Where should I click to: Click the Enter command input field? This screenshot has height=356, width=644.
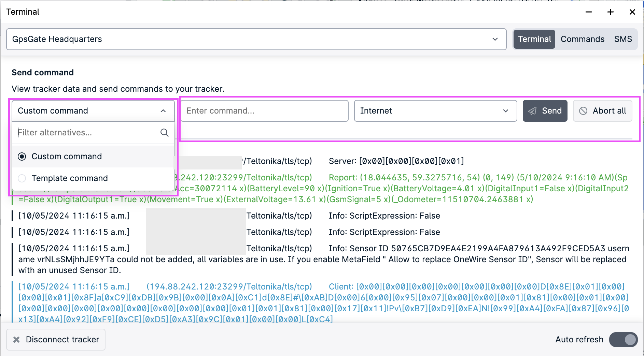point(264,110)
